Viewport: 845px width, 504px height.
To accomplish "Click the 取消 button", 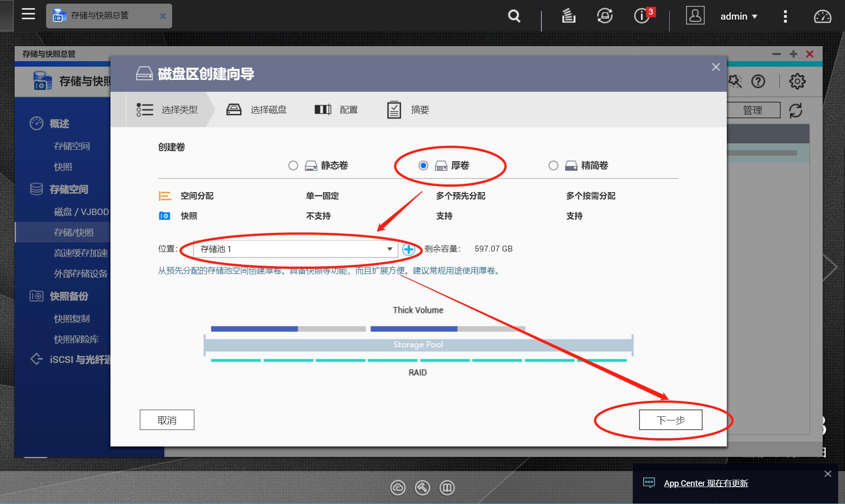I will [x=167, y=420].
